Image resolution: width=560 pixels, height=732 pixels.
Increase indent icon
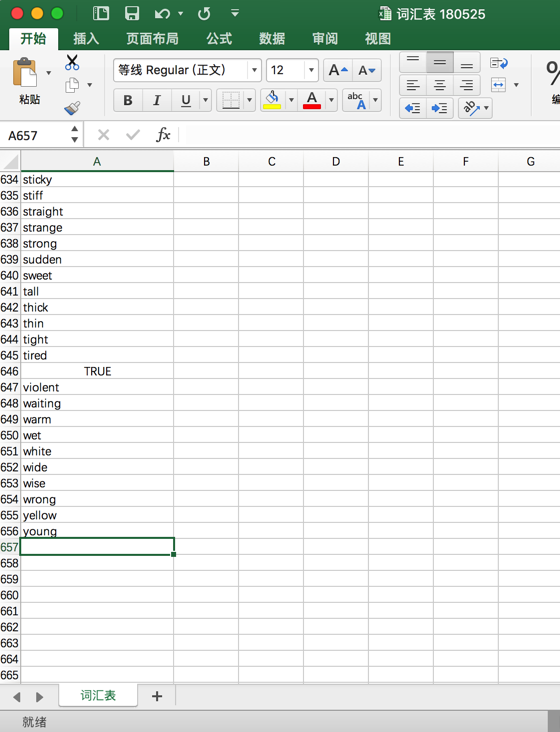(440, 108)
